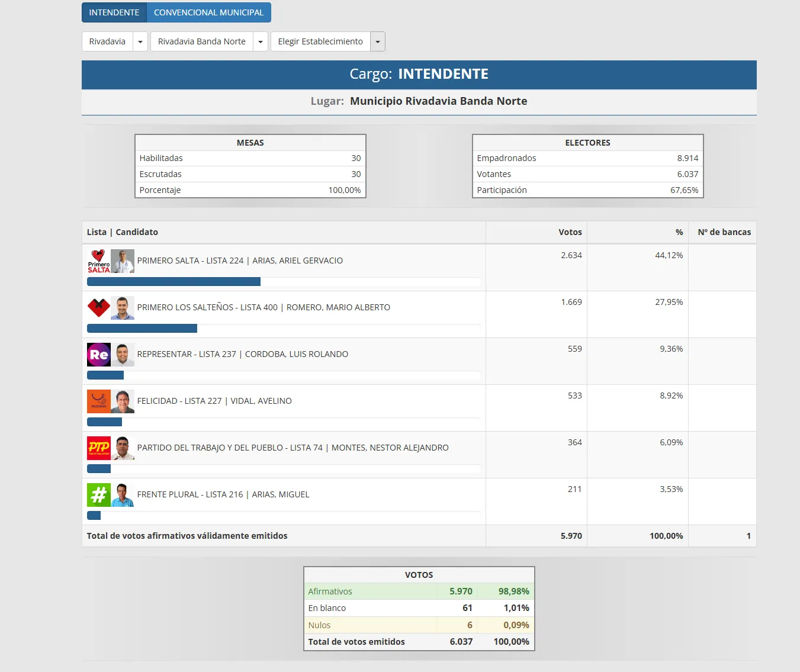Click the purple Re logo of Representar

coord(98,354)
